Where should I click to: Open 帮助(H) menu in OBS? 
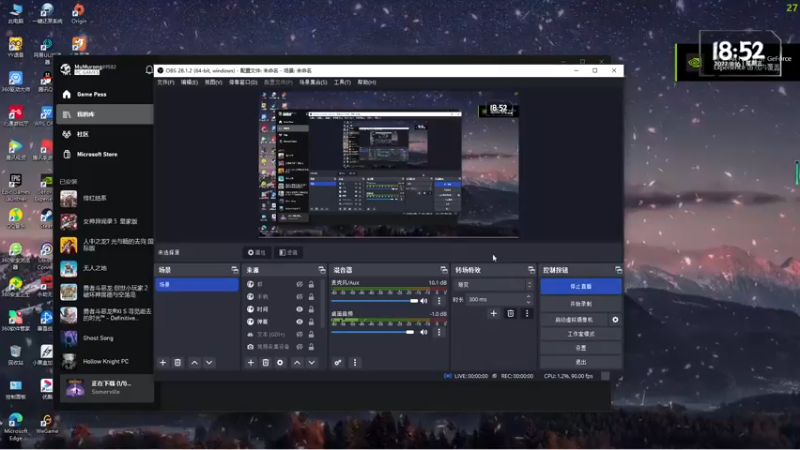click(x=366, y=82)
